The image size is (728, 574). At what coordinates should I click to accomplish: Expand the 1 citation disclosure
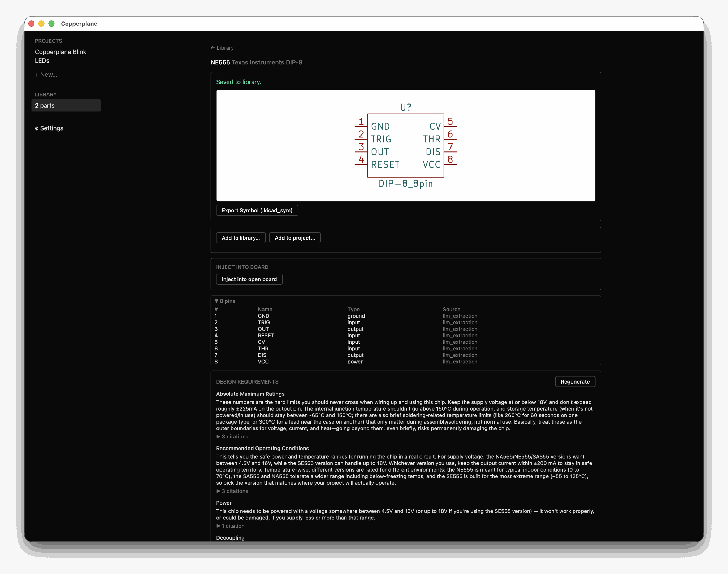point(231,526)
